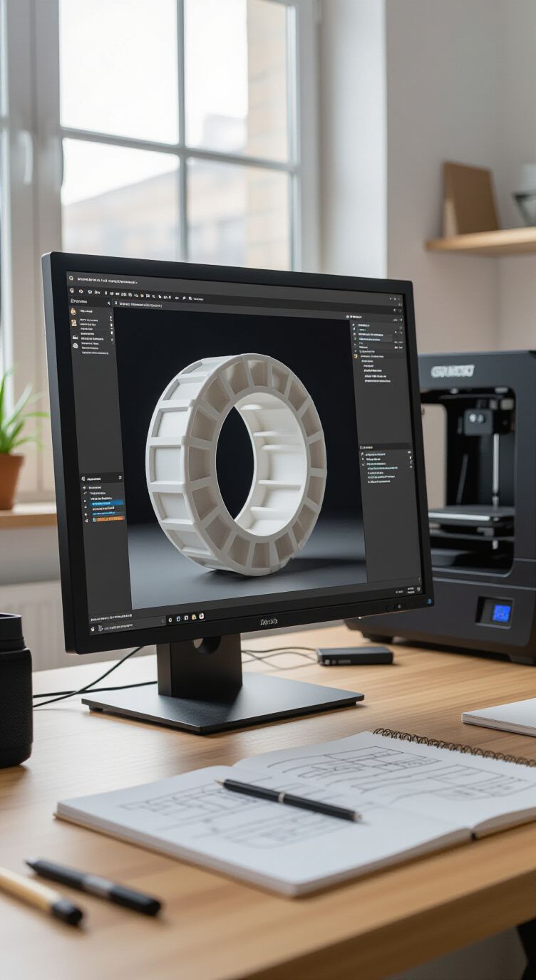Open the orange app icon on the taskbar

tap(202, 616)
